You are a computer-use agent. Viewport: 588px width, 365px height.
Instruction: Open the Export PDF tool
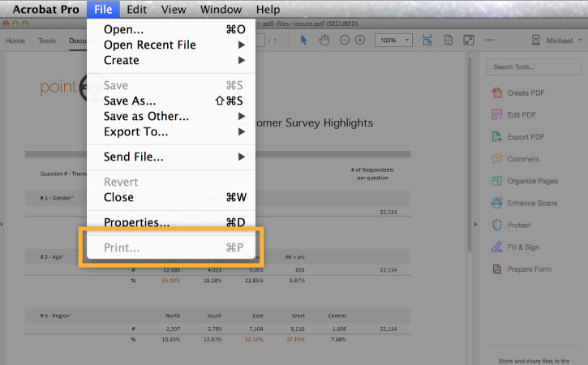point(518,137)
